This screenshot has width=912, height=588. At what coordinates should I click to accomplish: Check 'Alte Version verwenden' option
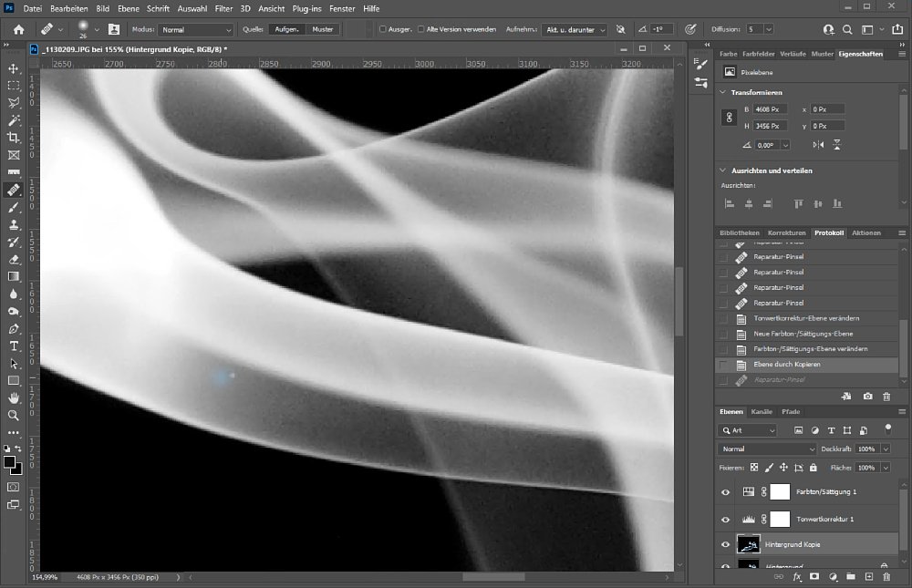[420, 29]
